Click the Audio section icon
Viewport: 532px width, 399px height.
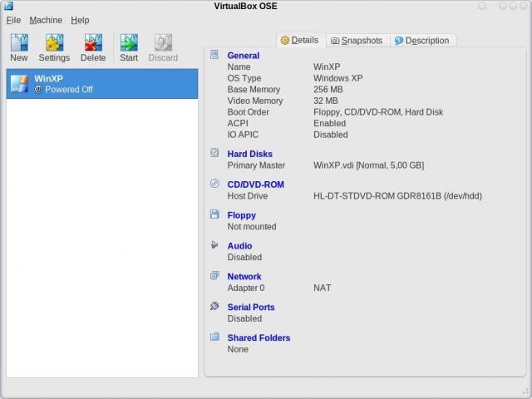(x=214, y=244)
